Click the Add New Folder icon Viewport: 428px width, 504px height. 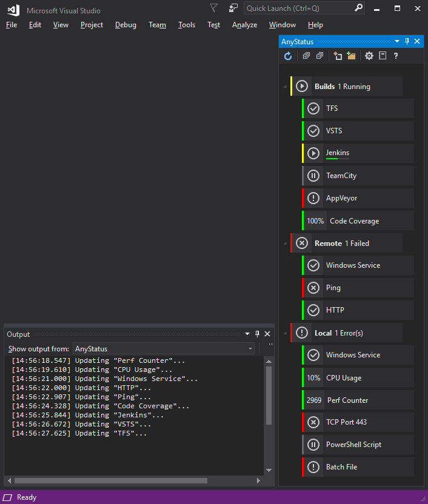pos(351,56)
